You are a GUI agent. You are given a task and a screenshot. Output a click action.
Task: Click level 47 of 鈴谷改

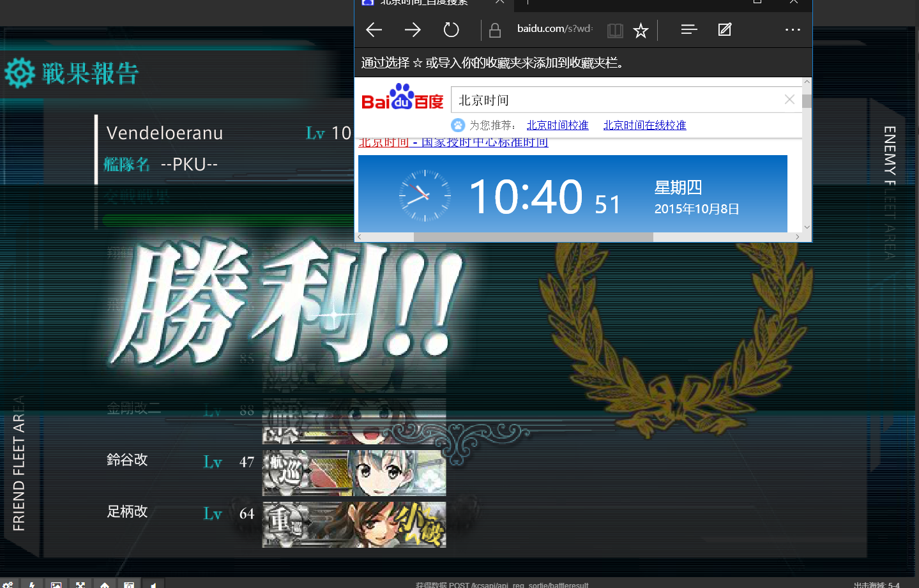(247, 462)
